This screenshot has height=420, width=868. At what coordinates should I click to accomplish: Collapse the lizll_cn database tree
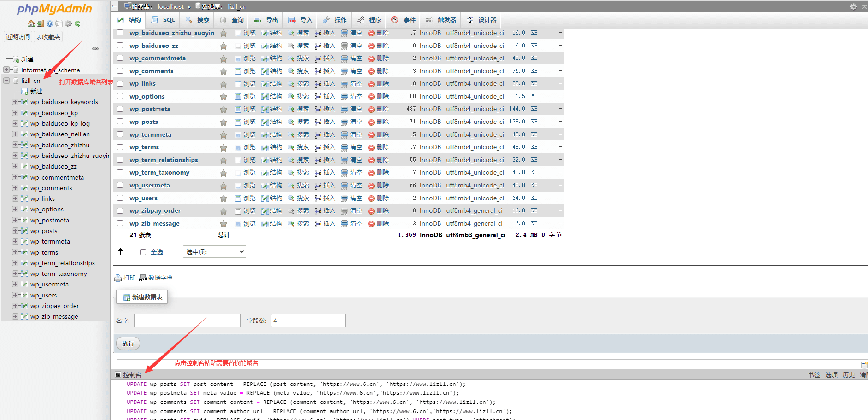tap(6, 81)
